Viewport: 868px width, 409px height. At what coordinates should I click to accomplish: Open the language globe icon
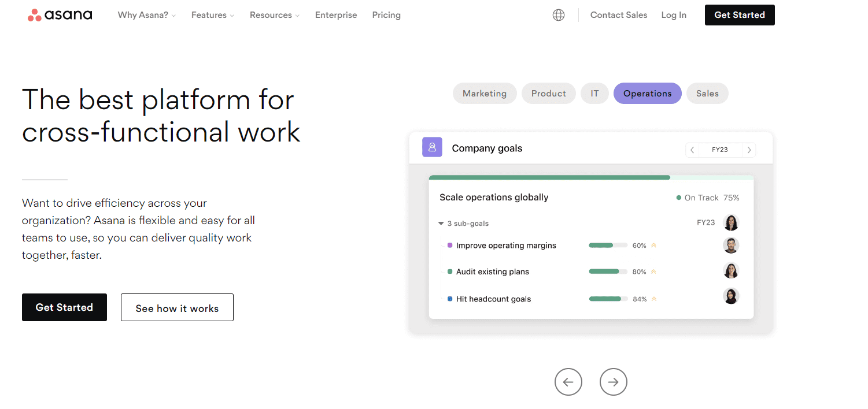(x=559, y=15)
